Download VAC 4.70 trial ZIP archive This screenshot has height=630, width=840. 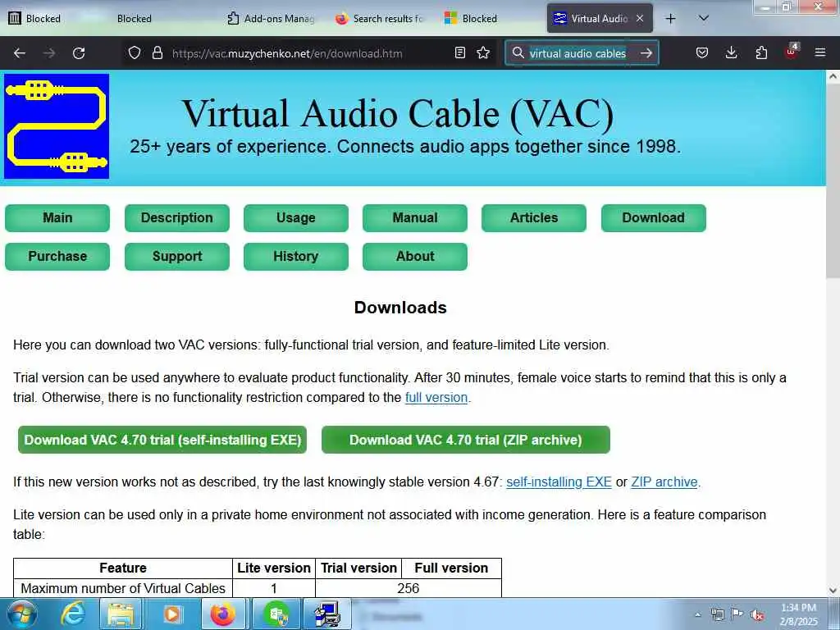(x=466, y=440)
